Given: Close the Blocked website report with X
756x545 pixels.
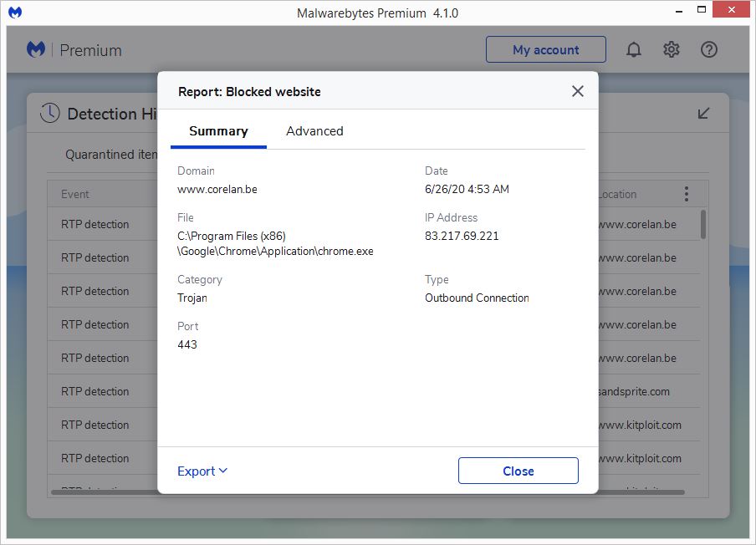Looking at the screenshot, I should click(x=578, y=91).
